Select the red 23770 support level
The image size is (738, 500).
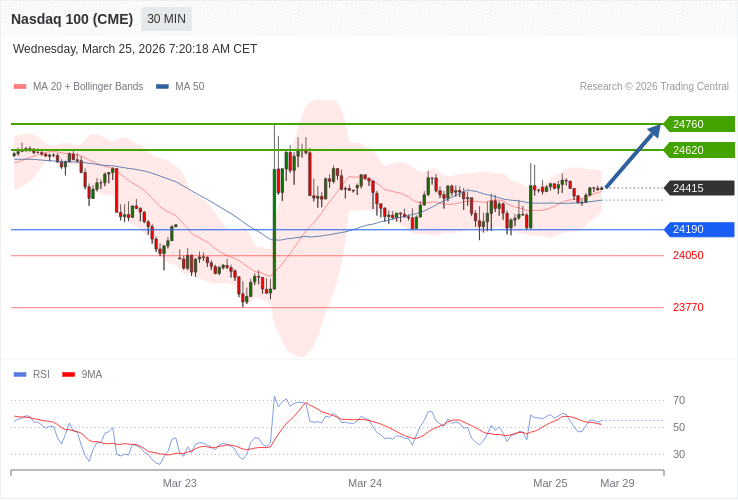pyautogui.click(x=688, y=307)
